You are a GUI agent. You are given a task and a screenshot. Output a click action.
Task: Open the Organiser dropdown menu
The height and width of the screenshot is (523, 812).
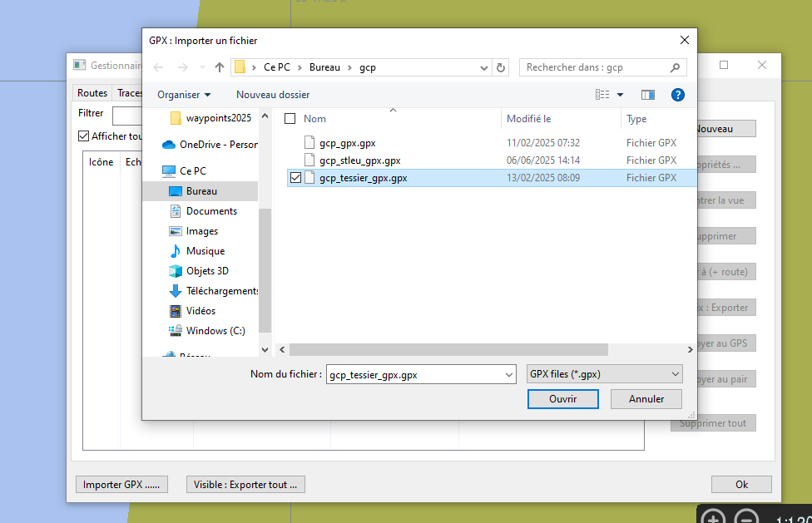coord(180,95)
